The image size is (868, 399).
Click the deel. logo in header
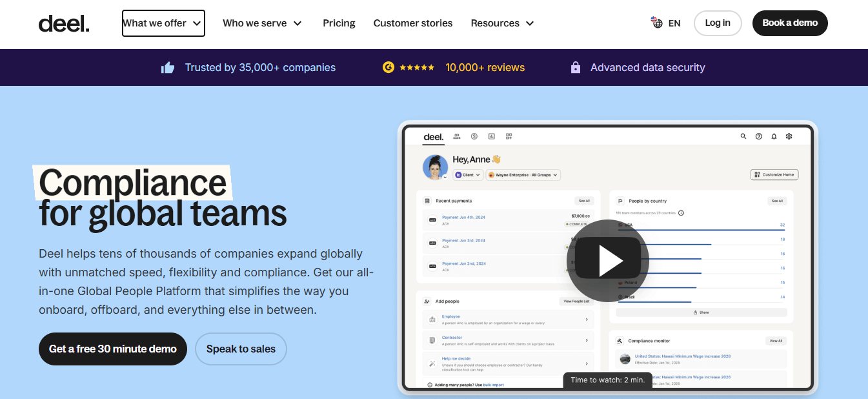[64, 24]
